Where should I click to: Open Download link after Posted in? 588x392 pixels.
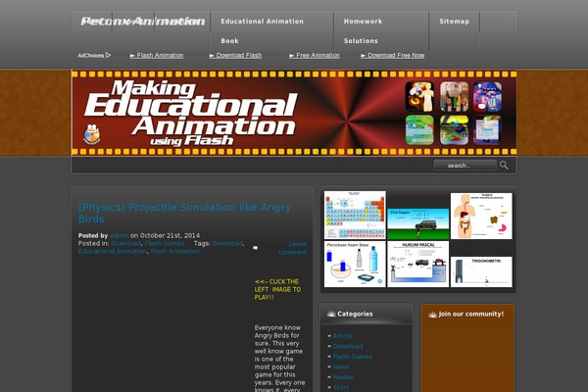(x=126, y=243)
